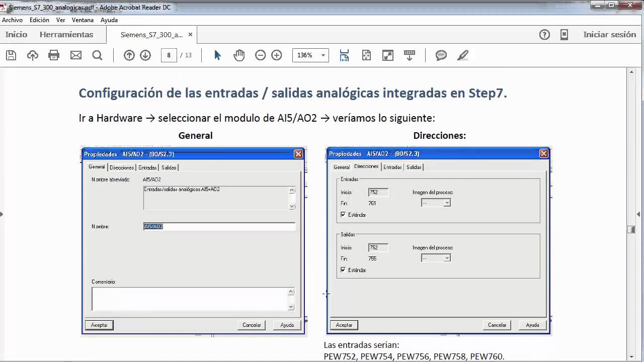Print the document using the printer icon
Image resolution: width=644 pixels, height=362 pixels.
tap(54, 55)
